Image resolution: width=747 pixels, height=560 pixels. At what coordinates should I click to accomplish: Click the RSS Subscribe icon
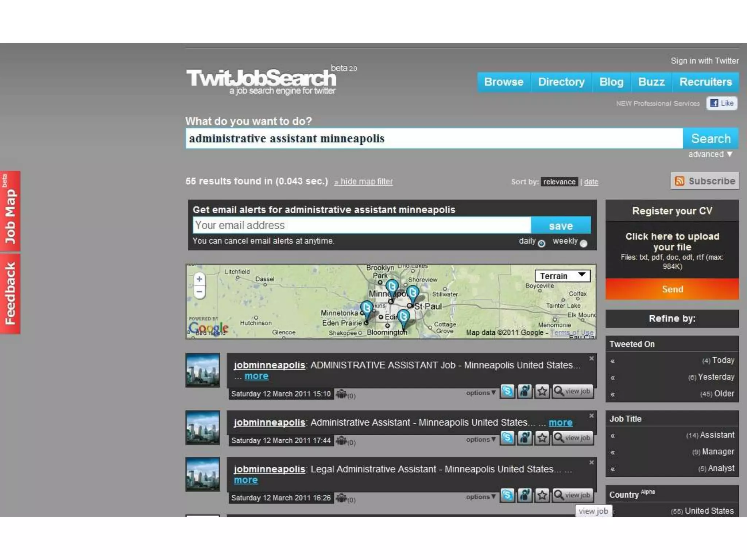[x=680, y=181]
